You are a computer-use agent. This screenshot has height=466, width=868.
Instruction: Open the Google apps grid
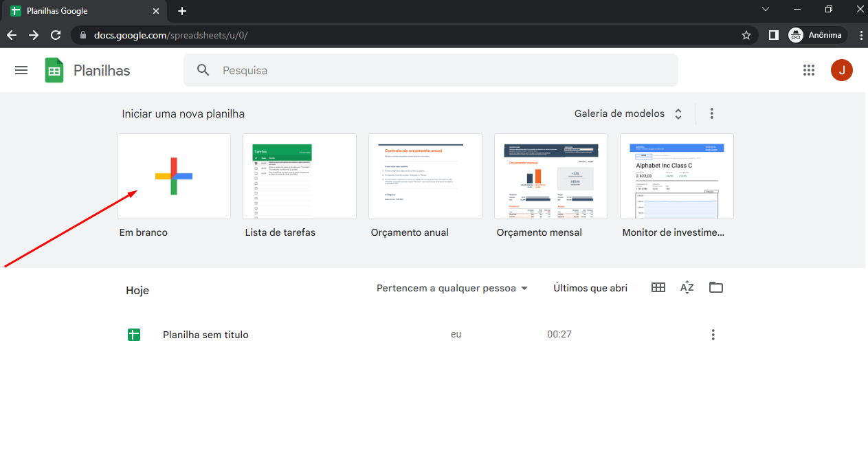click(809, 70)
